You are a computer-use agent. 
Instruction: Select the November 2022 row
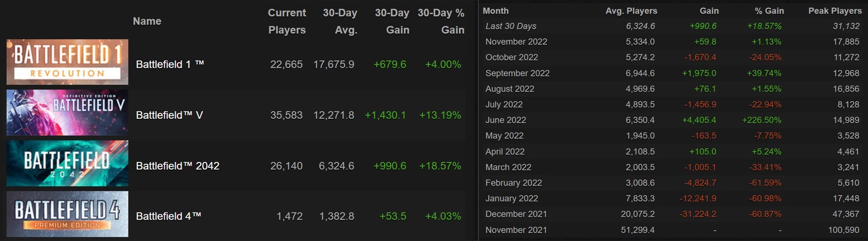point(516,42)
